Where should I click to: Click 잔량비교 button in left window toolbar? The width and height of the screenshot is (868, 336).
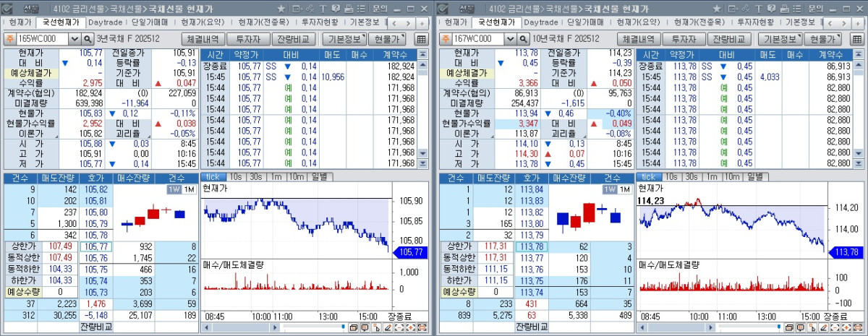pyautogui.click(x=295, y=39)
